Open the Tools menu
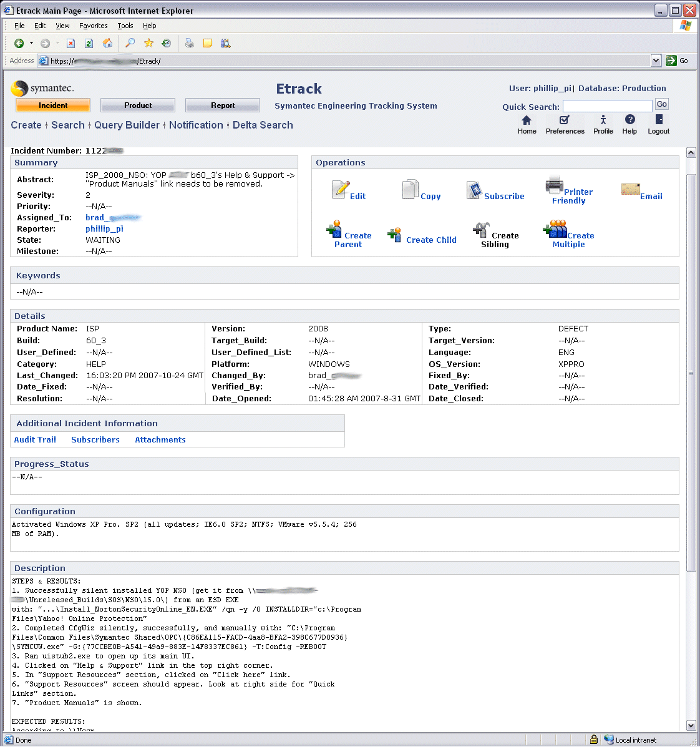 (125, 26)
